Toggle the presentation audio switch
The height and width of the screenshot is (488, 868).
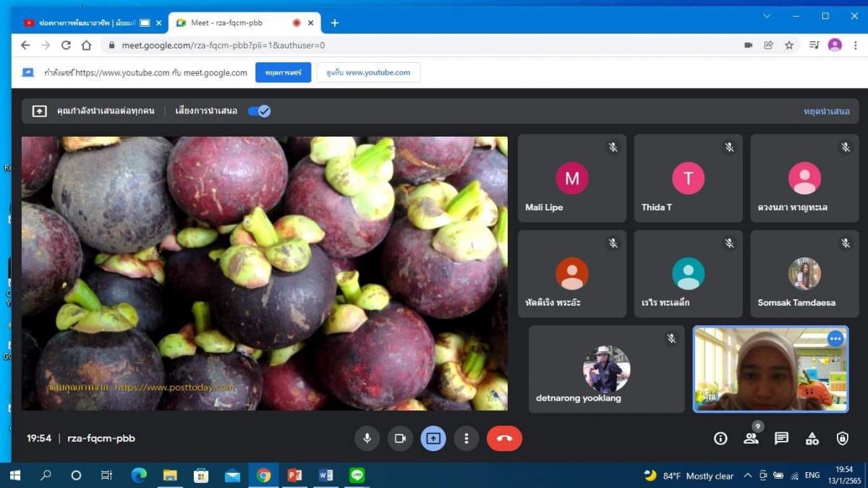click(259, 111)
